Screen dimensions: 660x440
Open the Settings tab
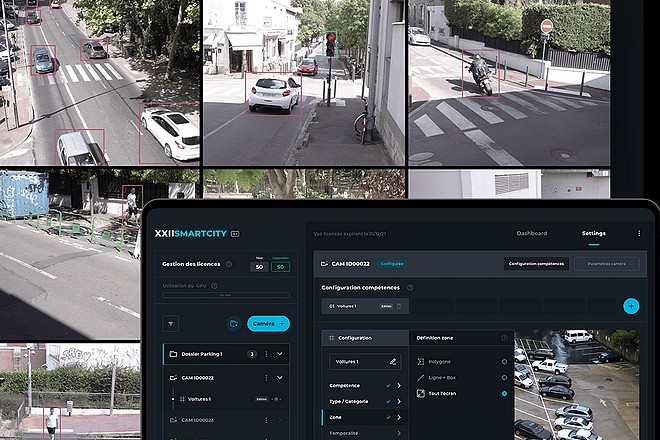pyautogui.click(x=593, y=233)
